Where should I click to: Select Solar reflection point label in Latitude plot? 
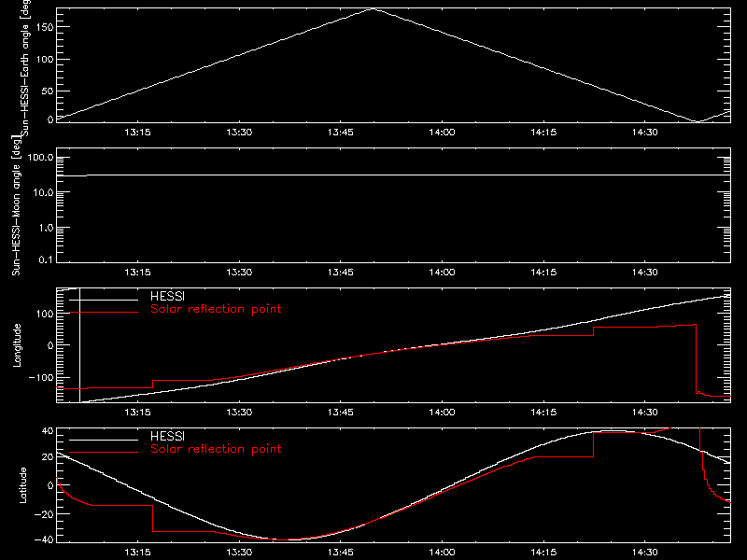[216, 449]
